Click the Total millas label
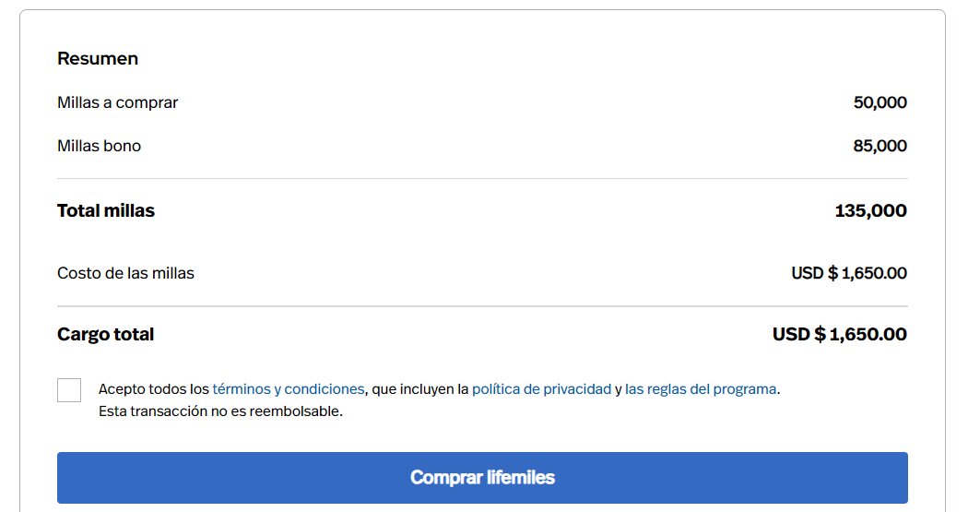The image size is (980, 512). pos(106,210)
